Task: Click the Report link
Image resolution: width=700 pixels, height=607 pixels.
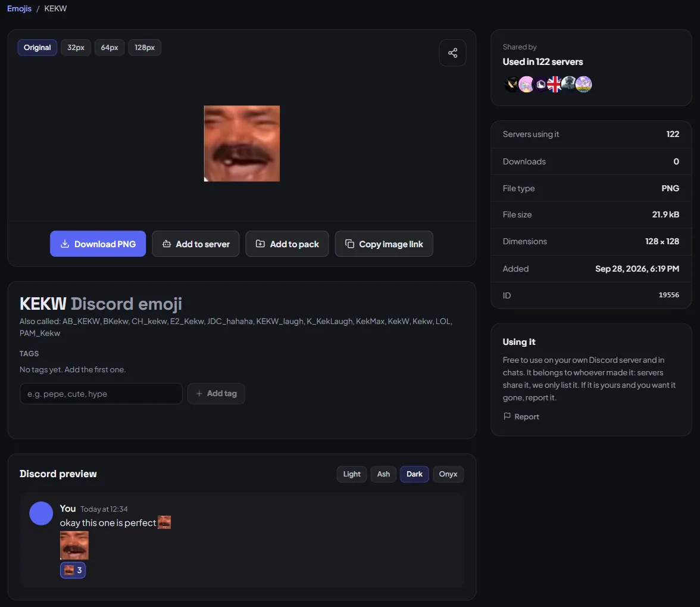Action: coord(521,417)
